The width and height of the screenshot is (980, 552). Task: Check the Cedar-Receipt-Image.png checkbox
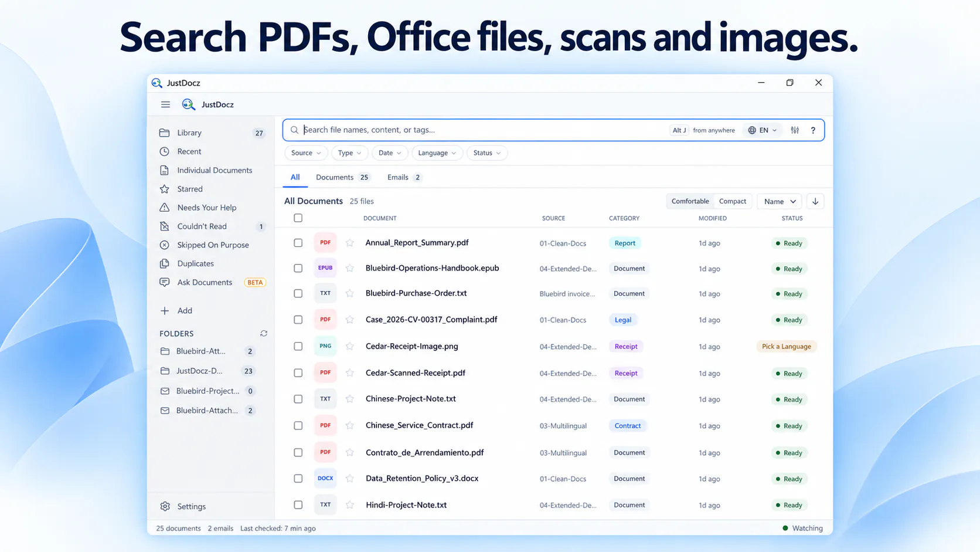pyautogui.click(x=298, y=346)
